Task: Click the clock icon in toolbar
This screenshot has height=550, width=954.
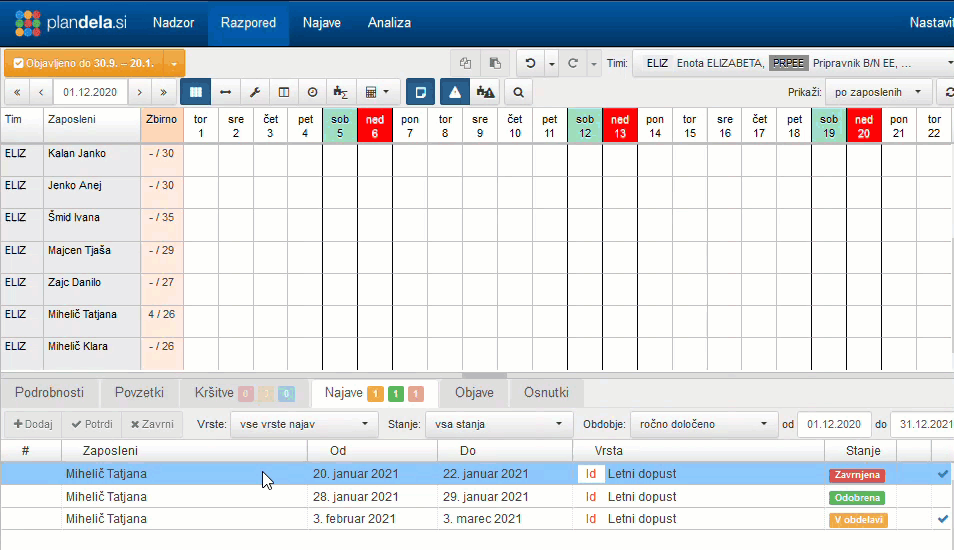Action: tap(312, 92)
